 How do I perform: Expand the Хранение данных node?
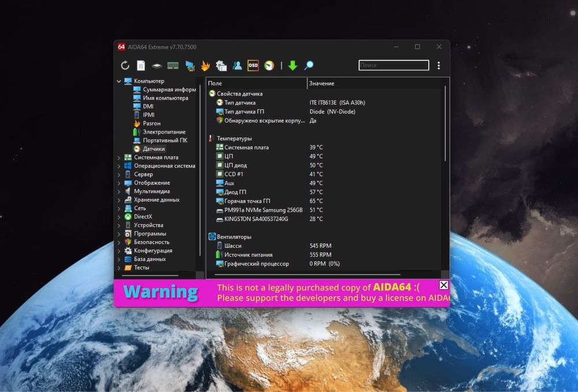click(118, 200)
